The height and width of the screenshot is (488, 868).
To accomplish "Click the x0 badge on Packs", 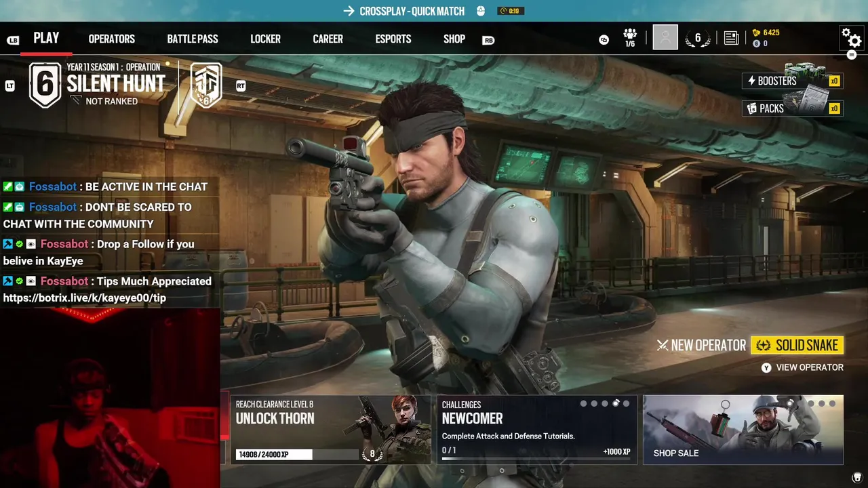I will (834, 108).
